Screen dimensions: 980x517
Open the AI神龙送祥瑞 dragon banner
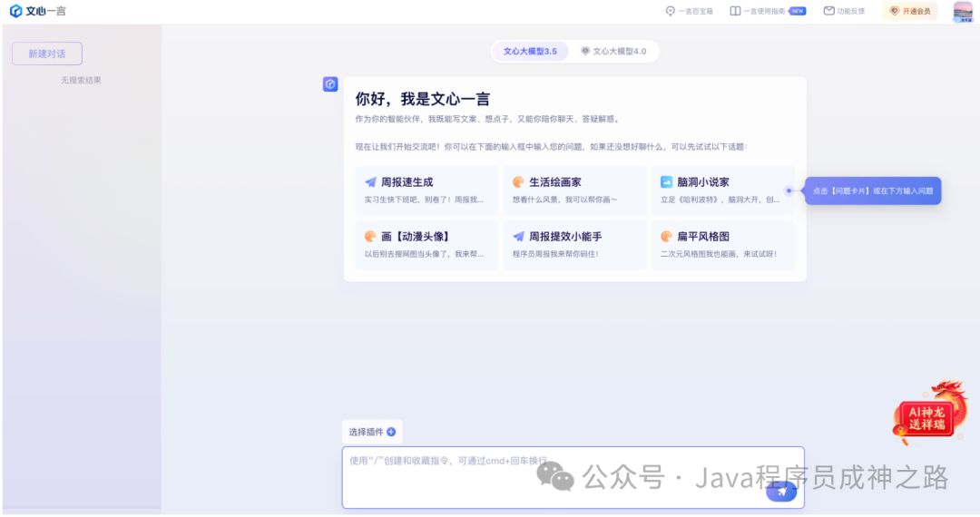931,412
